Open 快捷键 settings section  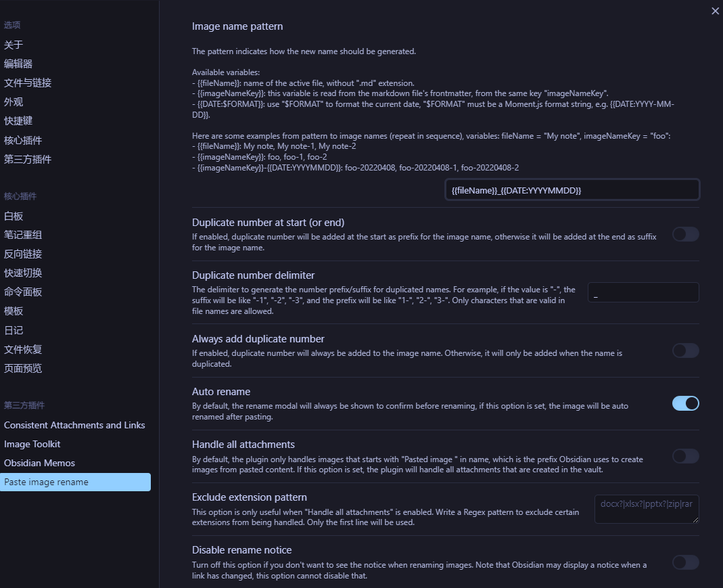(x=18, y=121)
